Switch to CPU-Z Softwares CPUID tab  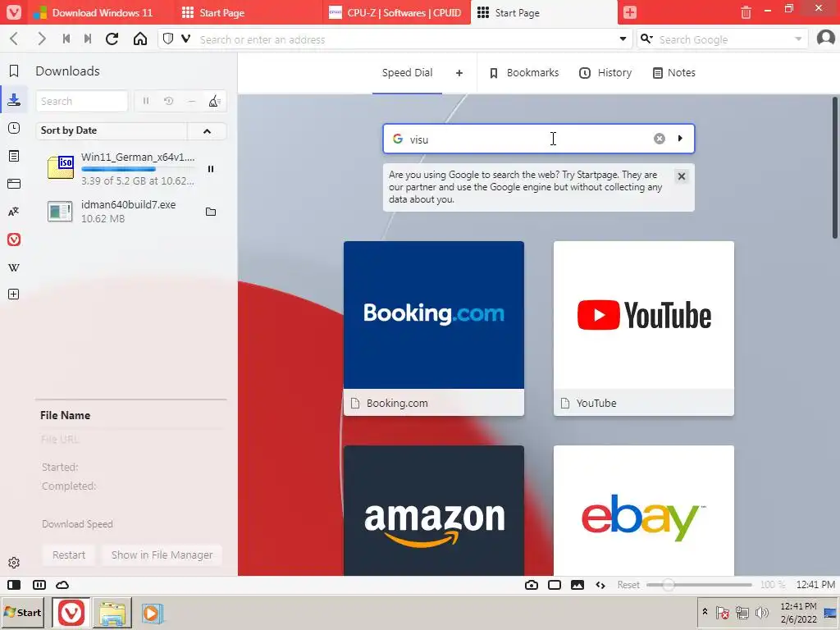click(x=396, y=12)
